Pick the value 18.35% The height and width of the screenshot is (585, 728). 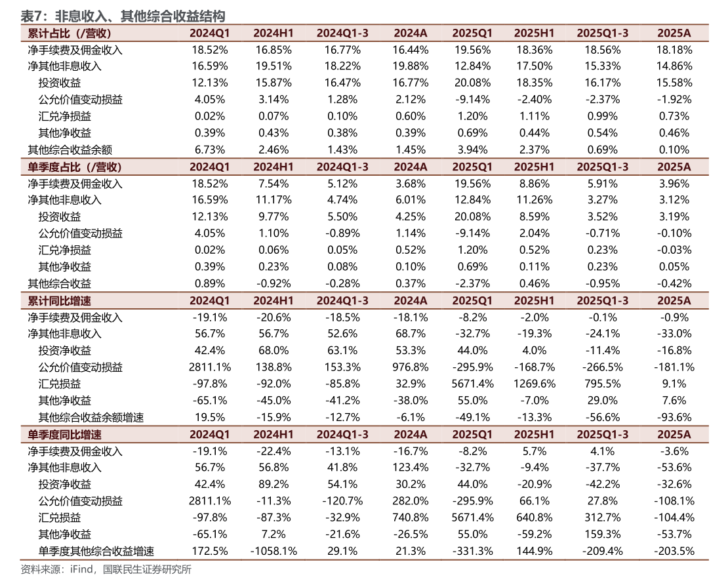(x=535, y=83)
